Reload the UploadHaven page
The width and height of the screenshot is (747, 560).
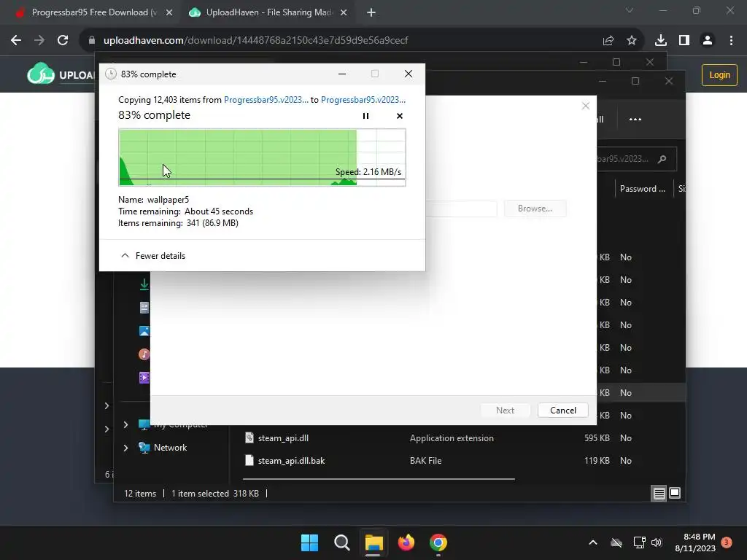click(63, 41)
